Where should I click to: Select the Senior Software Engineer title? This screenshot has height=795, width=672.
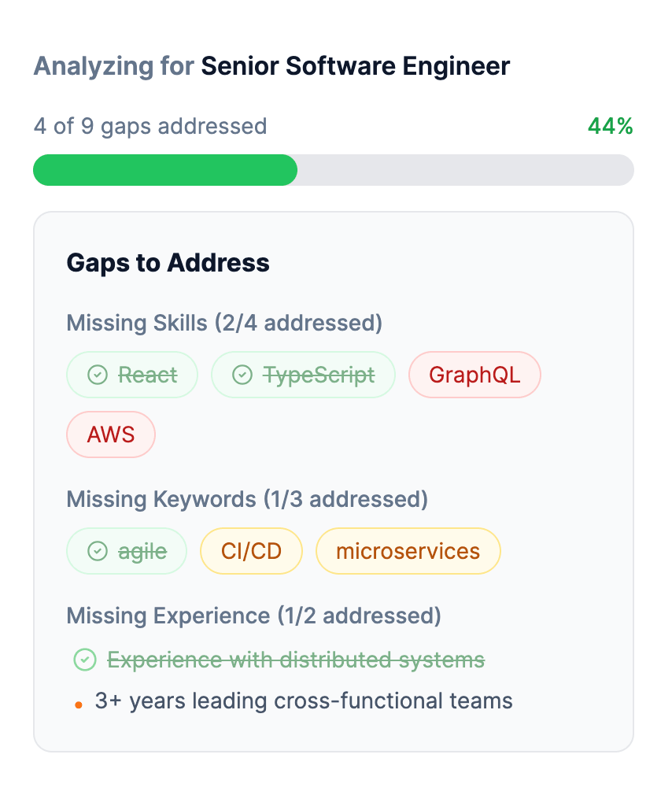pos(356,66)
